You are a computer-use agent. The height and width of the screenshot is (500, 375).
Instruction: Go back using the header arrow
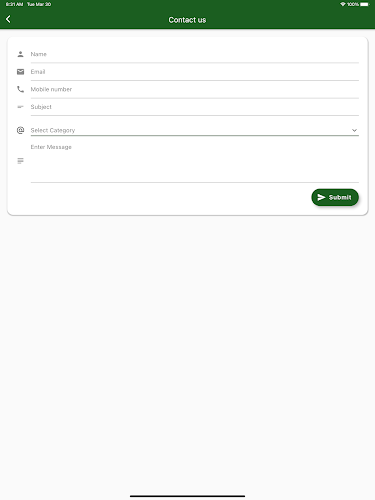click(x=8, y=19)
